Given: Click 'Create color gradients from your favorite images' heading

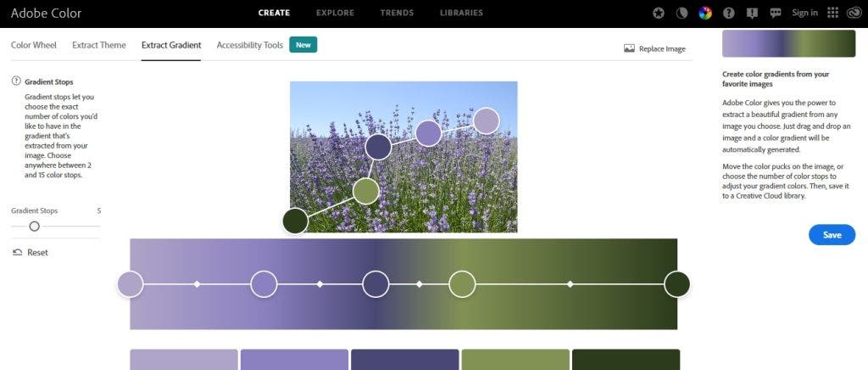Looking at the screenshot, I should click(776, 79).
